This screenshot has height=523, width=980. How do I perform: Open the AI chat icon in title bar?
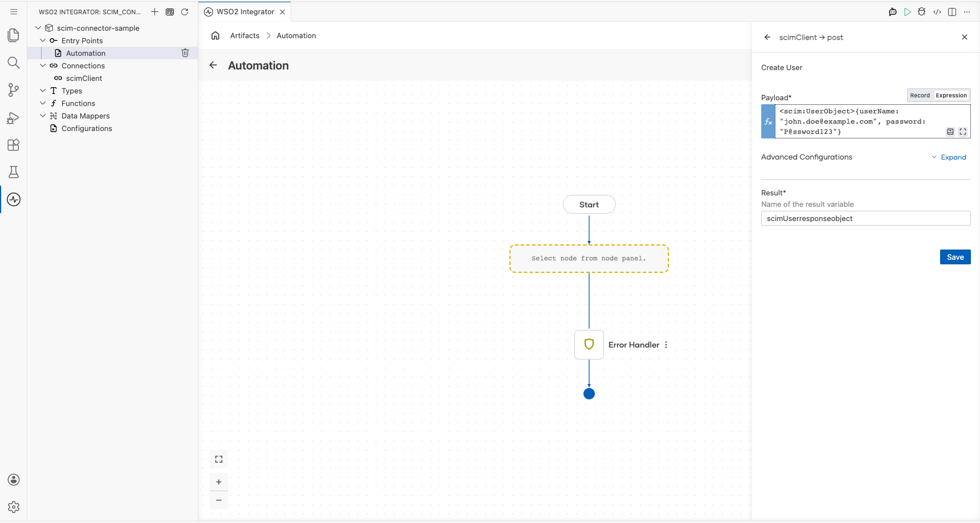point(893,12)
